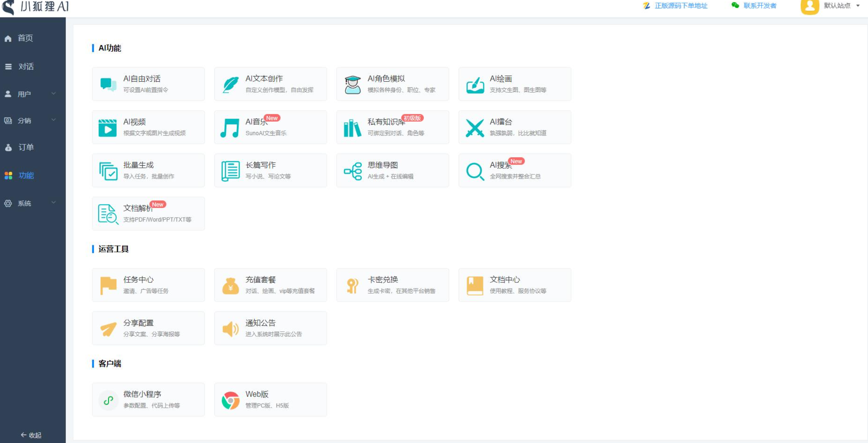Image resolution: width=868 pixels, height=443 pixels.
Task: Open the AI角色模拟 graduate avatar icon
Action: [x=352, y=84]
